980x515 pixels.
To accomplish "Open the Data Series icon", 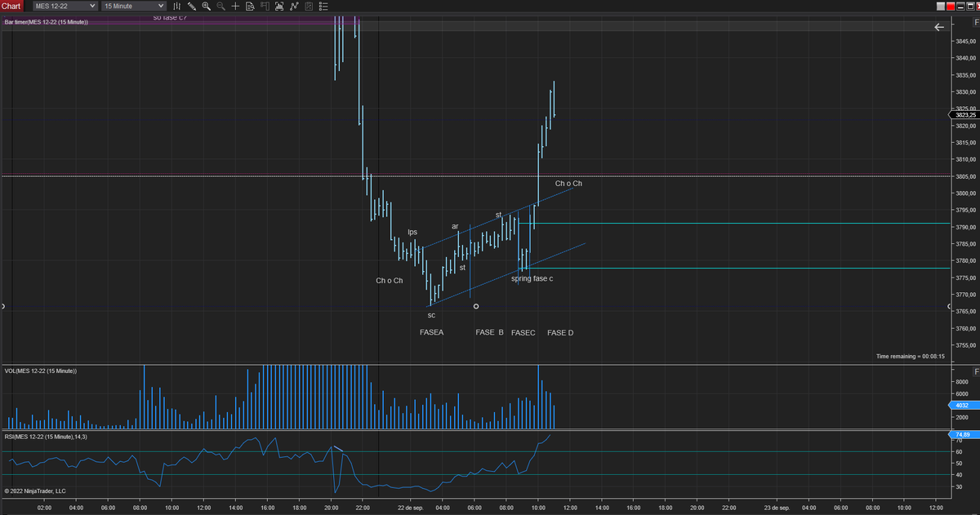I will point(279,6).
